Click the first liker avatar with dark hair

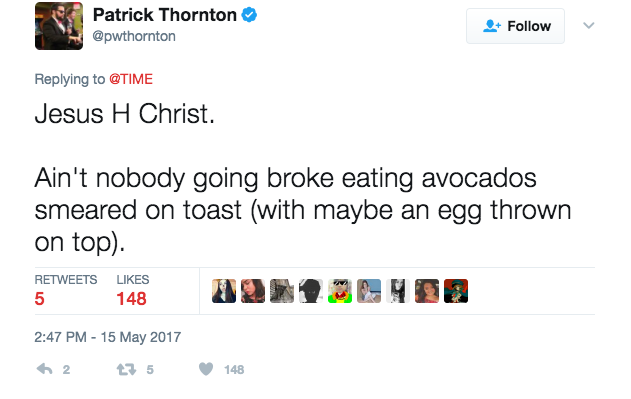pyautogui.click(x=224, y=291)
